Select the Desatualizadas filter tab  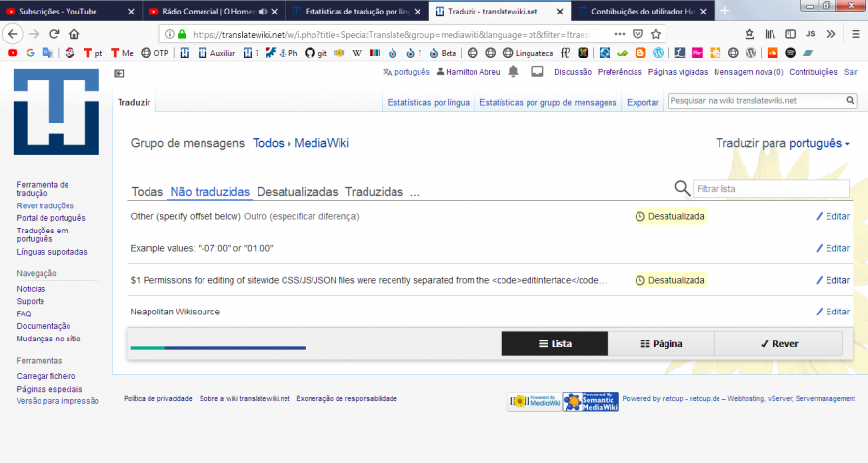297,192
